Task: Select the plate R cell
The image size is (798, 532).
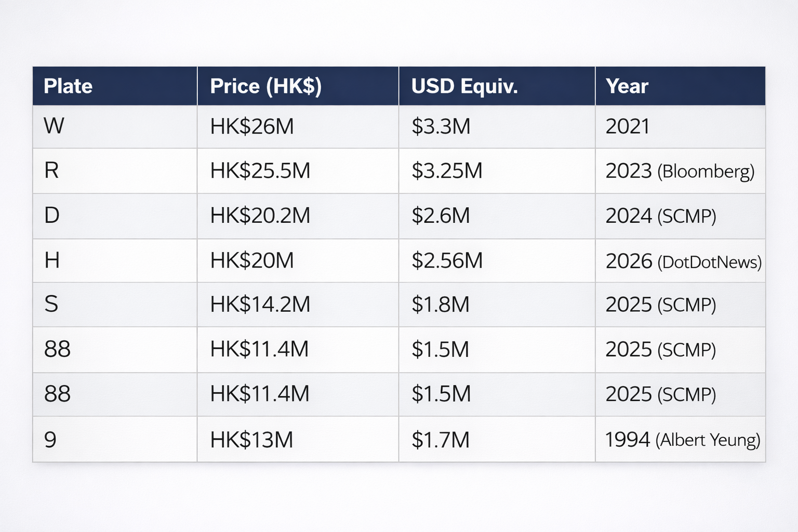Action: point(52,170)
